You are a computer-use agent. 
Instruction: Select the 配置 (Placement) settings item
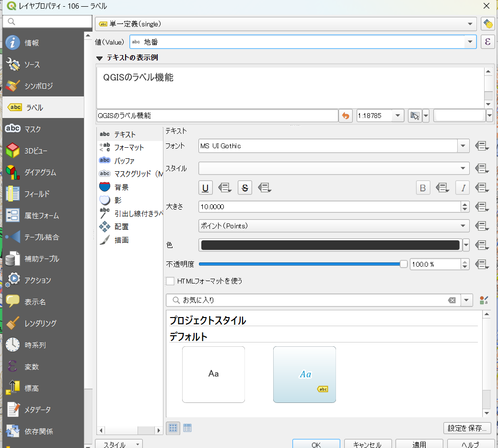pos(129,226)
